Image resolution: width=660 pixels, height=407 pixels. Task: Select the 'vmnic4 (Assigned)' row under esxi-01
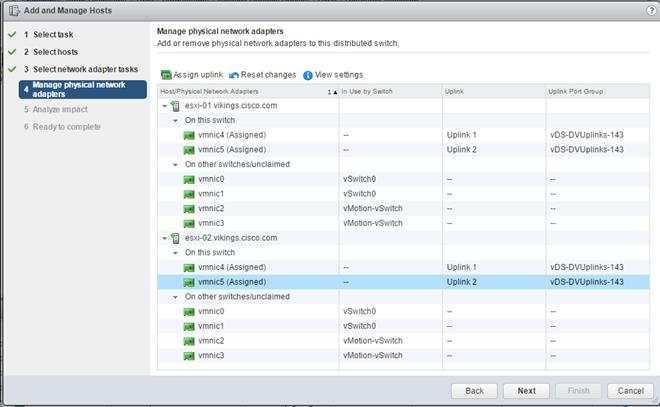click(x=403, y=135)
